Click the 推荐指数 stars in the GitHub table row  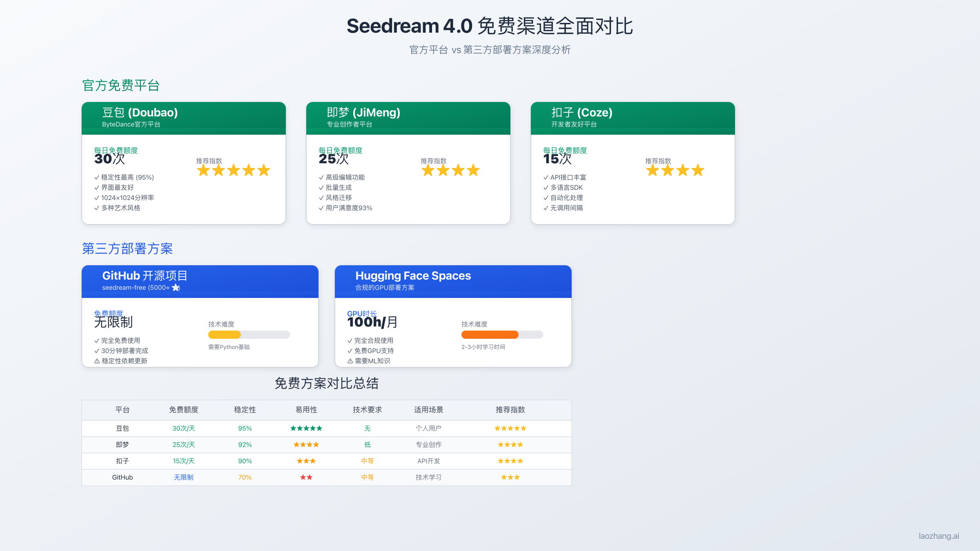point(510,477)
